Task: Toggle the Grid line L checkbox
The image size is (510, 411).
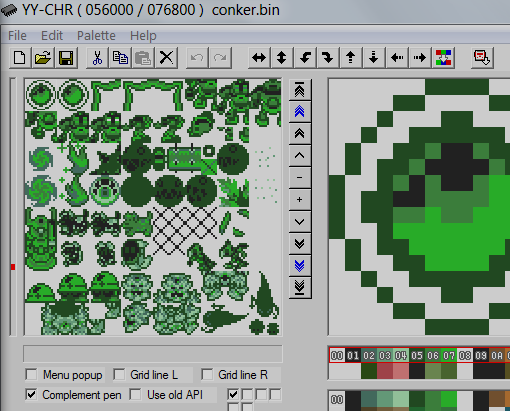Action: tap(119, 375)
